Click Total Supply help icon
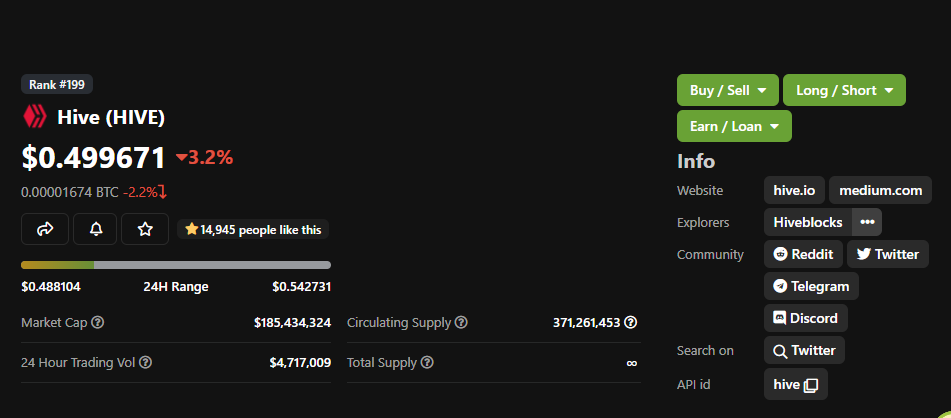The width and height of the screenshot is (951, 418). pos(427,362)
